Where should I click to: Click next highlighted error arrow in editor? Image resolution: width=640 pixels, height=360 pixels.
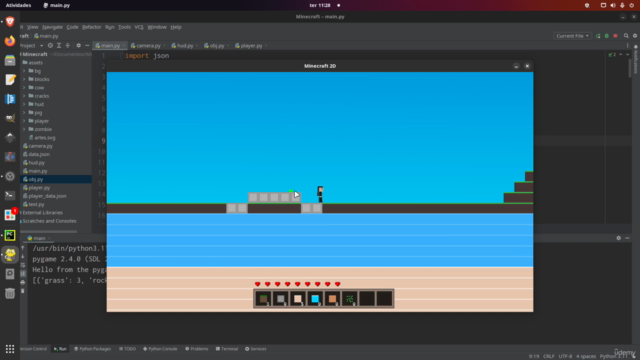(627, 55)
